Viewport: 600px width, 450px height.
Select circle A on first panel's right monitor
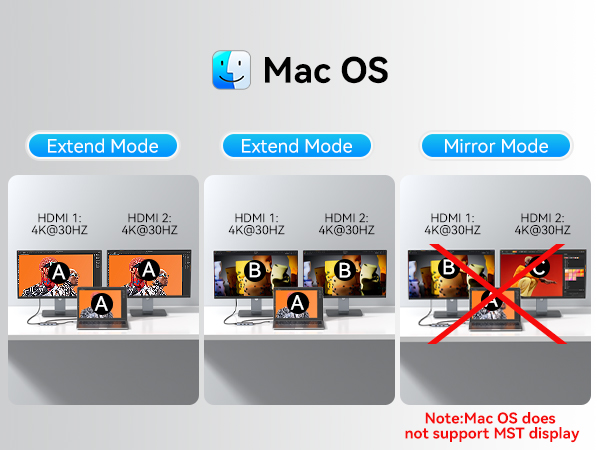[149, 270]
